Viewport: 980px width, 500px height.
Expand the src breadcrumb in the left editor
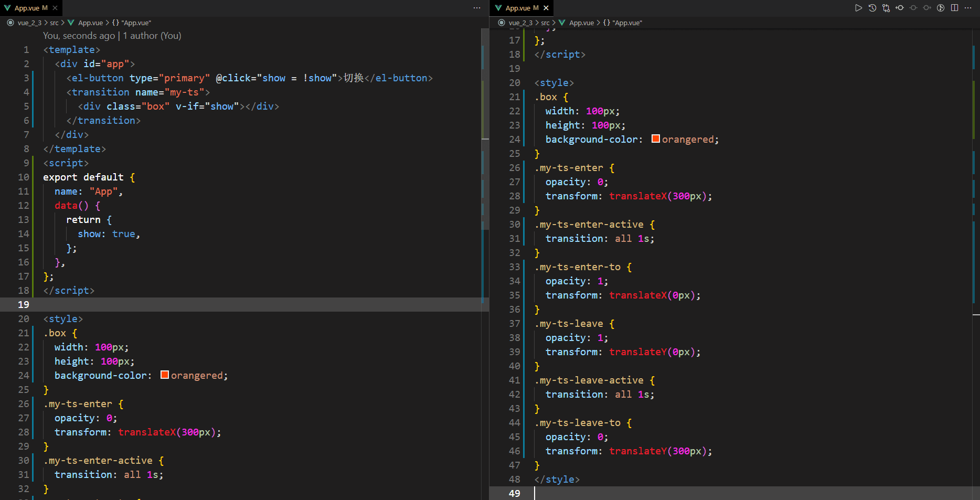tap(54, 23)
